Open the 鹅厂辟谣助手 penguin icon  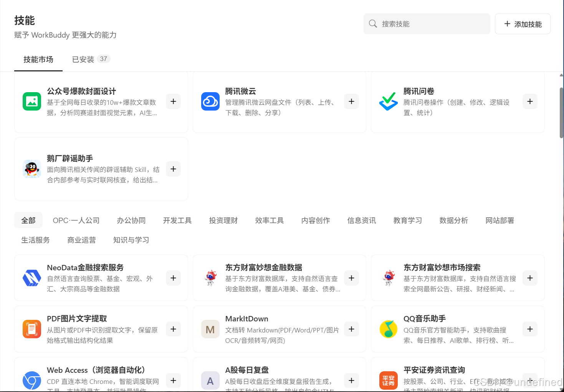(32, 169)
